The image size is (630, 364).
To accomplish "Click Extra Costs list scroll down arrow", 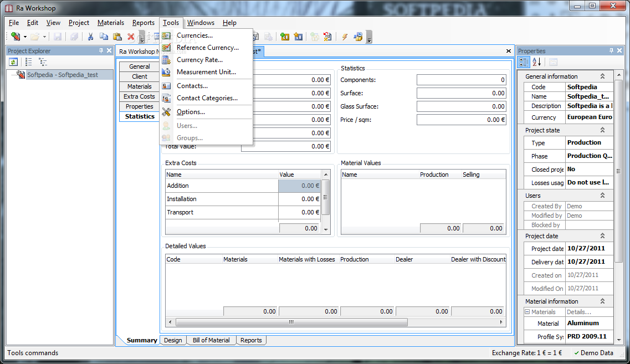I will pos(326,229).
